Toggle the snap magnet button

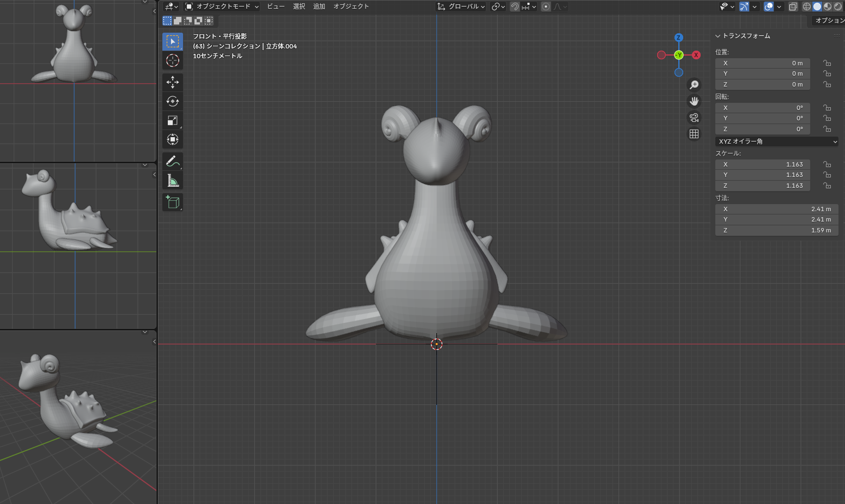pos(514,7)
